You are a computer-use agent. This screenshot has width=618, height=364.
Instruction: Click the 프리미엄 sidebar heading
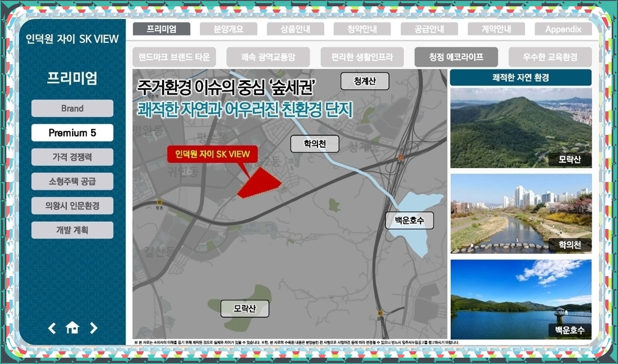pos(72,78)
